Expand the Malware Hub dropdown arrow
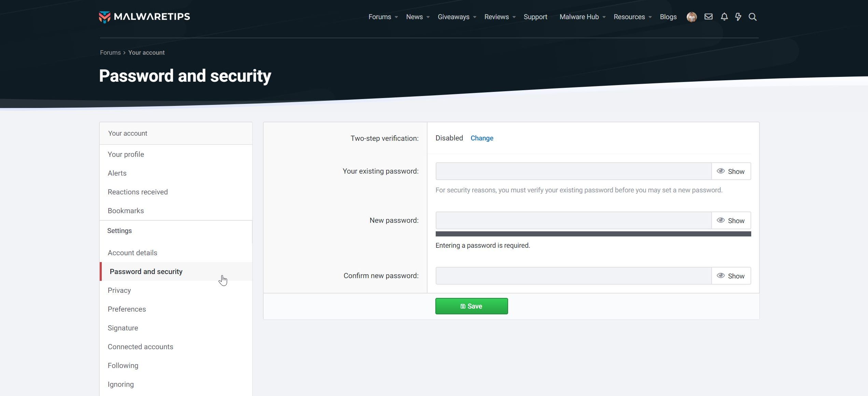The image size is (868, 396). tap(604, 17)
